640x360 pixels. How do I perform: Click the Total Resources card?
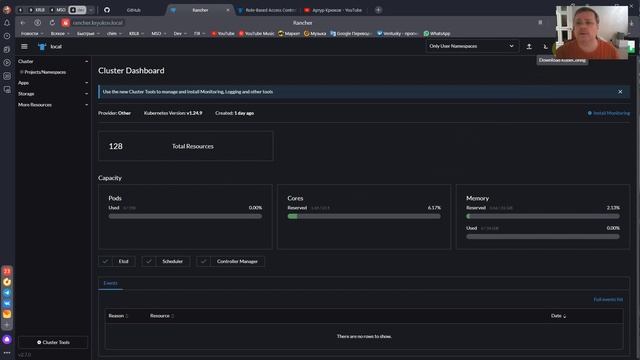tap(186, 146)
